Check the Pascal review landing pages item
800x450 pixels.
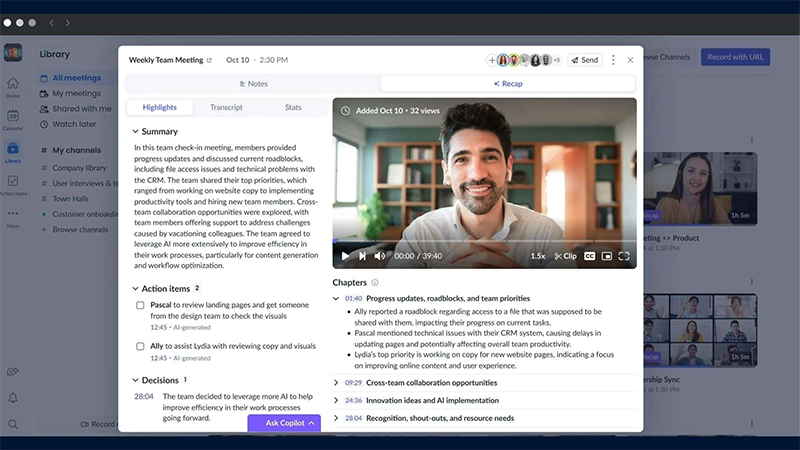[140, 305]
